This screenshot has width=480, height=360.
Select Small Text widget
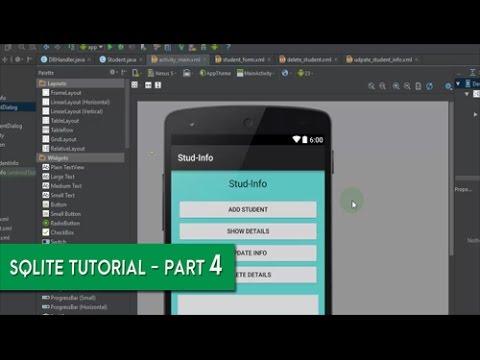(x=59, y=195)
